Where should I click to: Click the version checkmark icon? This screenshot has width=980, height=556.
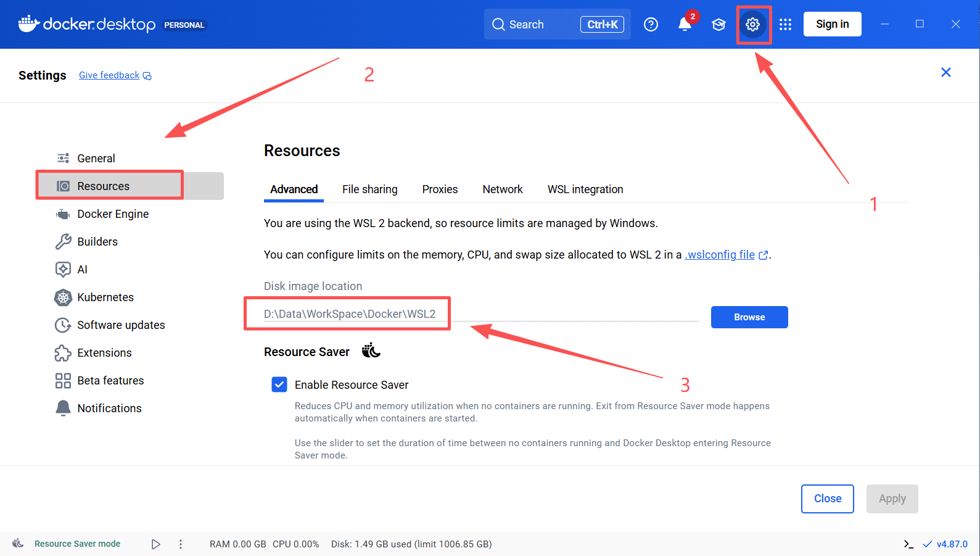point(927,544)
